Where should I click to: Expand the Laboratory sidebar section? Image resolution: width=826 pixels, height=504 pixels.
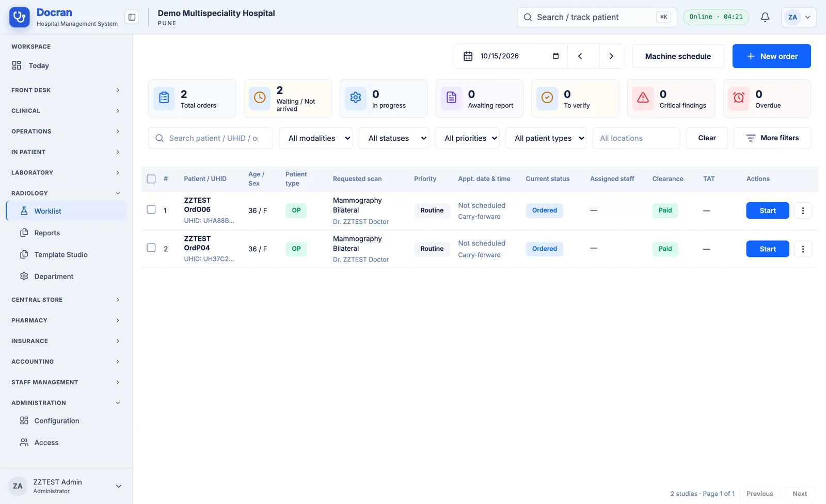66,173
